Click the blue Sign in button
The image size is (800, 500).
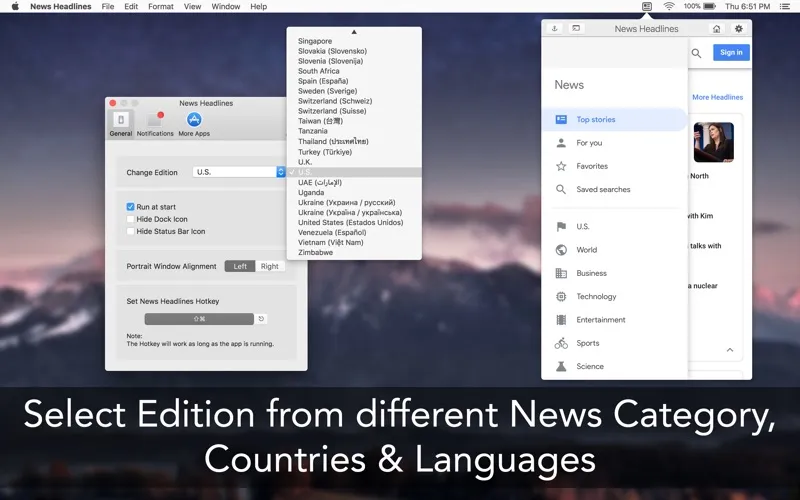pyautogui.click(x=731, y=53)
